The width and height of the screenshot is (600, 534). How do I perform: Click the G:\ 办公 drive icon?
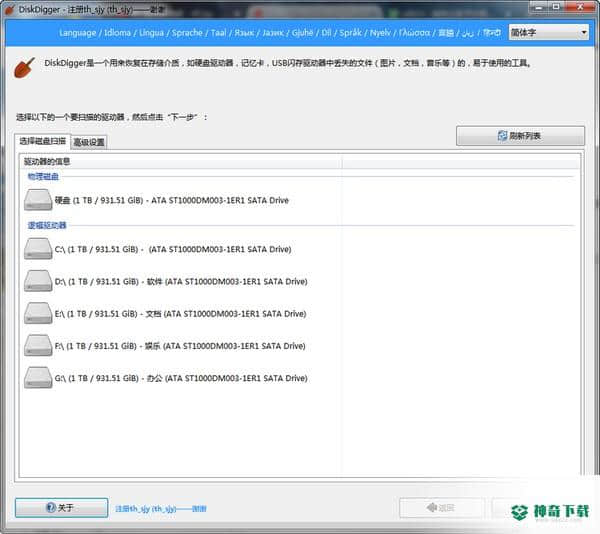click(x=38, y=378)
